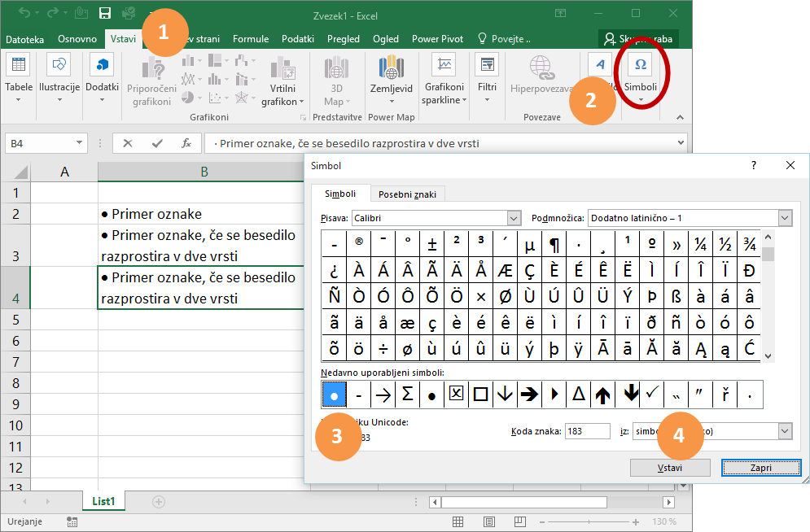Click inside the Koda znaka field
Image resolution: width=810 pixels, height=532 pixels.
tap(587, 431)
